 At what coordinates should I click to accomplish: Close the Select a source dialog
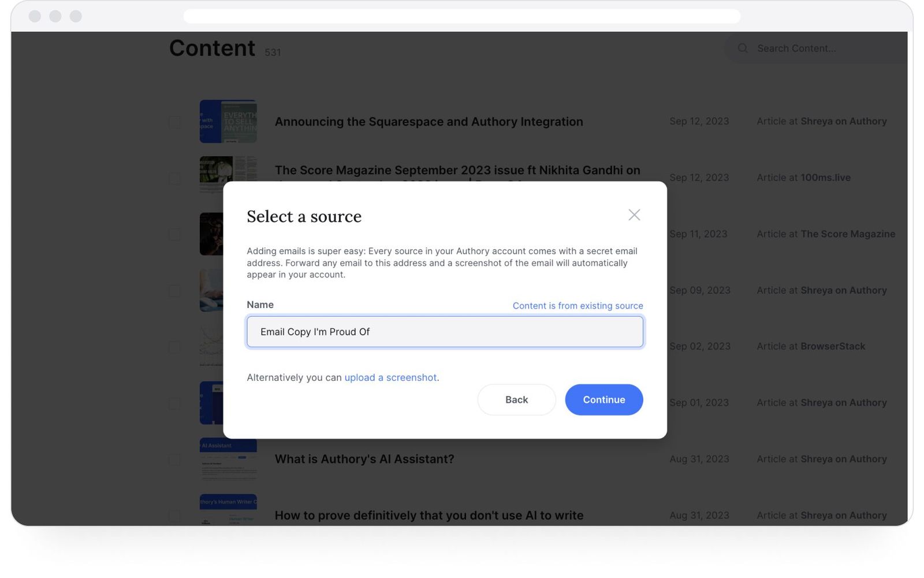pos(634,214)
